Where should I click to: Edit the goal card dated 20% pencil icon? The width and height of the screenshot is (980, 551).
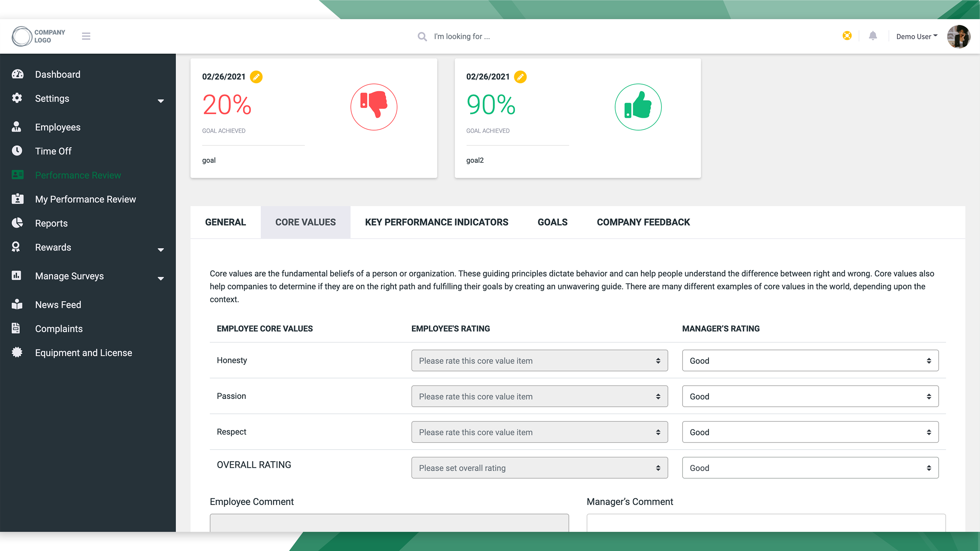[256, 77]
